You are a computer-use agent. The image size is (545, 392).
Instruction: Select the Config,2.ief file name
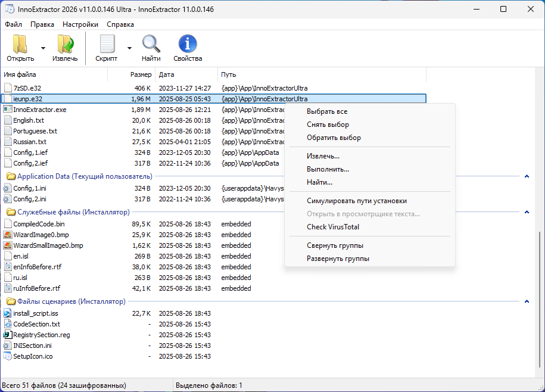30,163
